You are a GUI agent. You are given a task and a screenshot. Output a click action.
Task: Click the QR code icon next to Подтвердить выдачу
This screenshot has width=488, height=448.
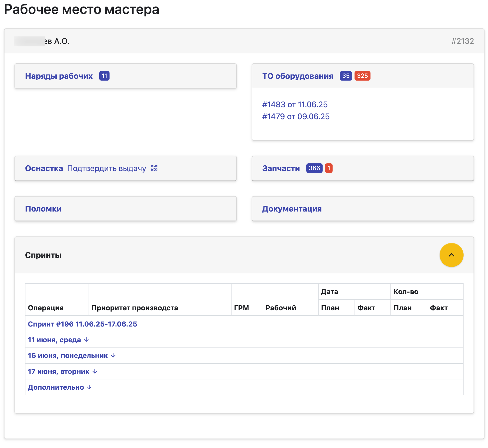click(x=154, y=168)
